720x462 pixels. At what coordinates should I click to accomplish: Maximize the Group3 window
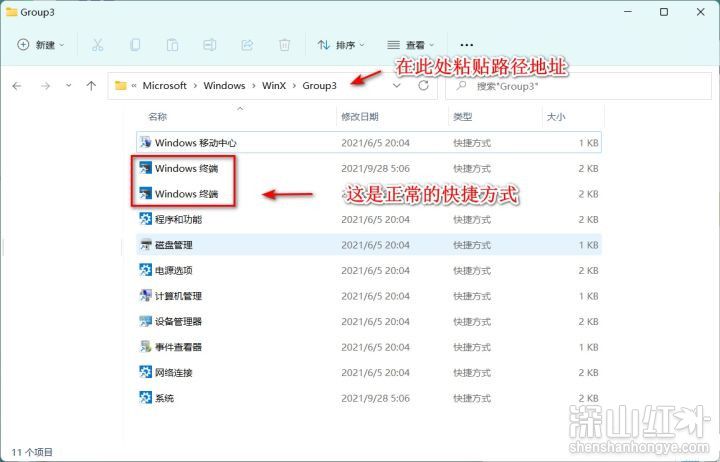click(664, 12)
